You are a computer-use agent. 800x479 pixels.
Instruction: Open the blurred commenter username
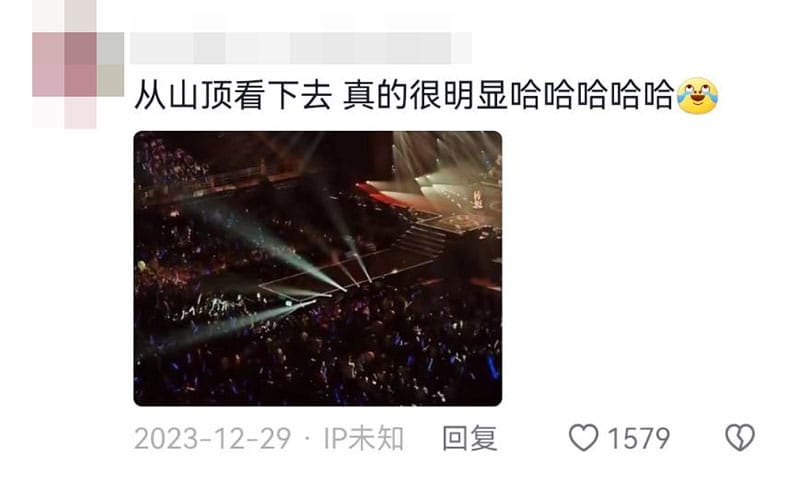301,48
